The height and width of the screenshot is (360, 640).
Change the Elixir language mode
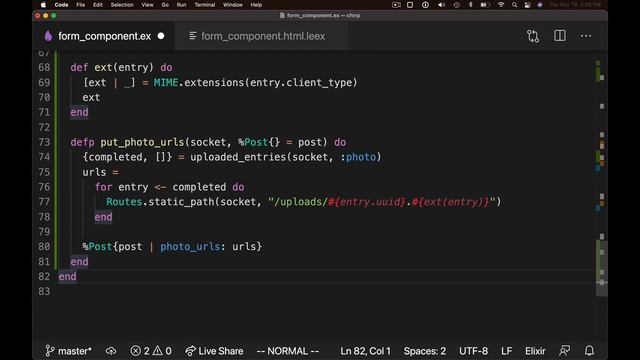[x=535, y=351]
